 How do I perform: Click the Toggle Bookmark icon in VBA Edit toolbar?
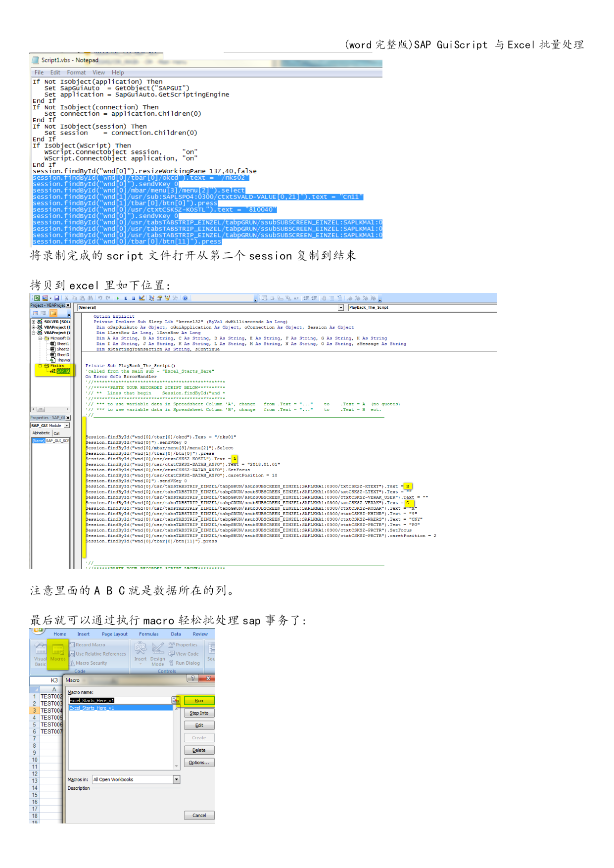pos(350,298)
